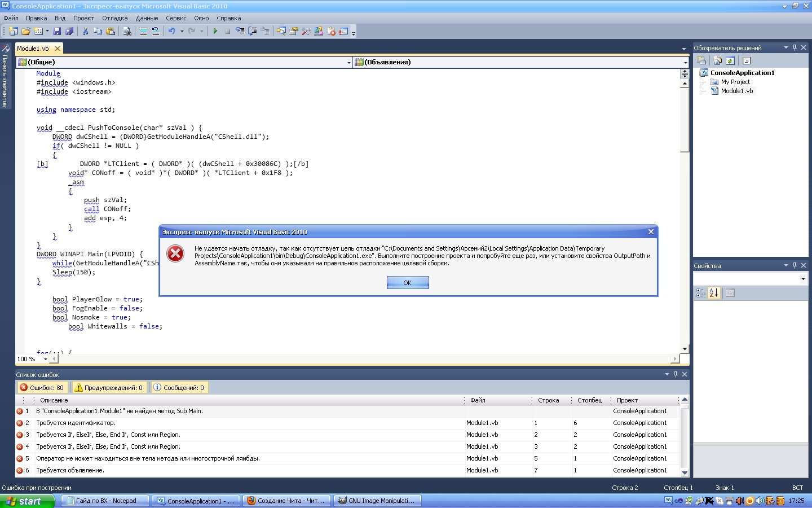Screen dimensions: 812x508
Task: Start debugging with the green play icon
Action: coord(215,32)
